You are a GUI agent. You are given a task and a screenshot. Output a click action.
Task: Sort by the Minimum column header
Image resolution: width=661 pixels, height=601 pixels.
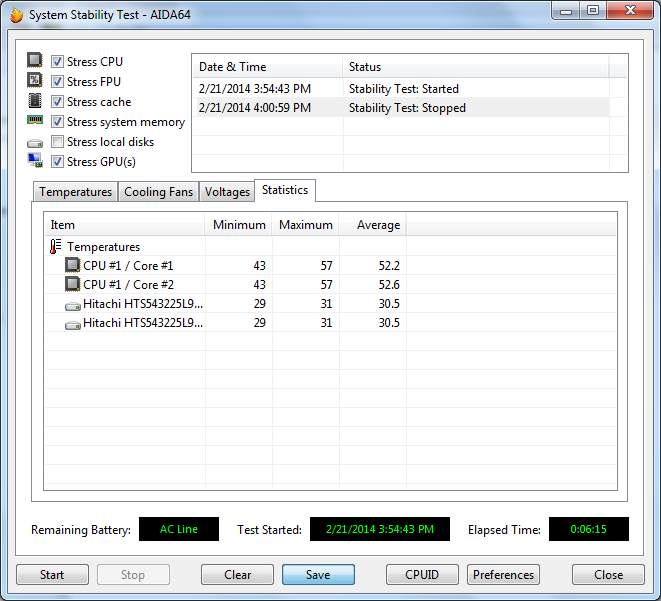pos(239,225)
